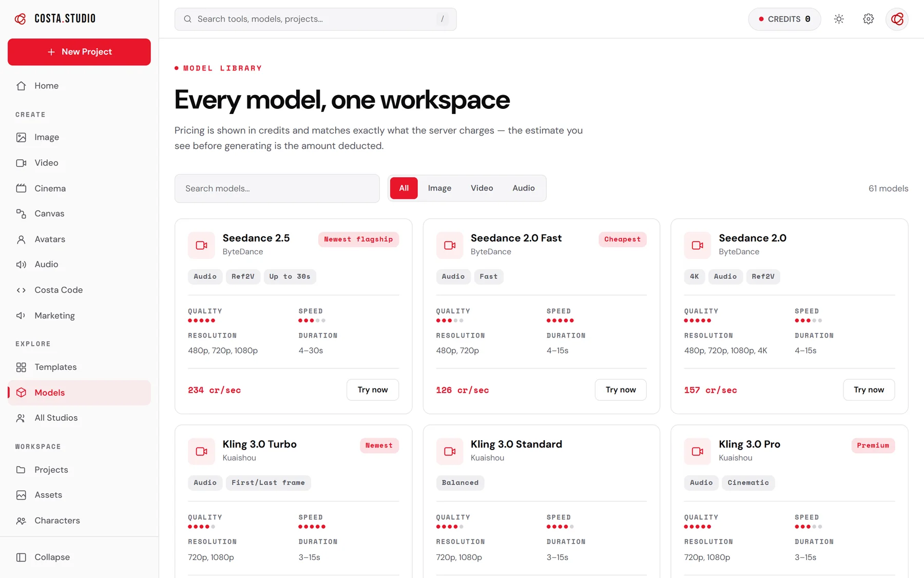Click the Canvas nodes icon
This screenshot has height=578, width=924.
[21, 214]
